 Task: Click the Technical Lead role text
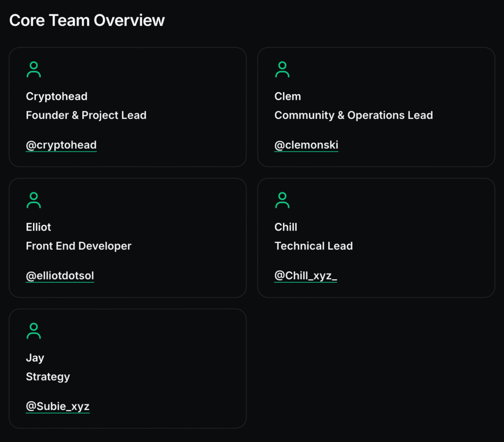(314, 246)
